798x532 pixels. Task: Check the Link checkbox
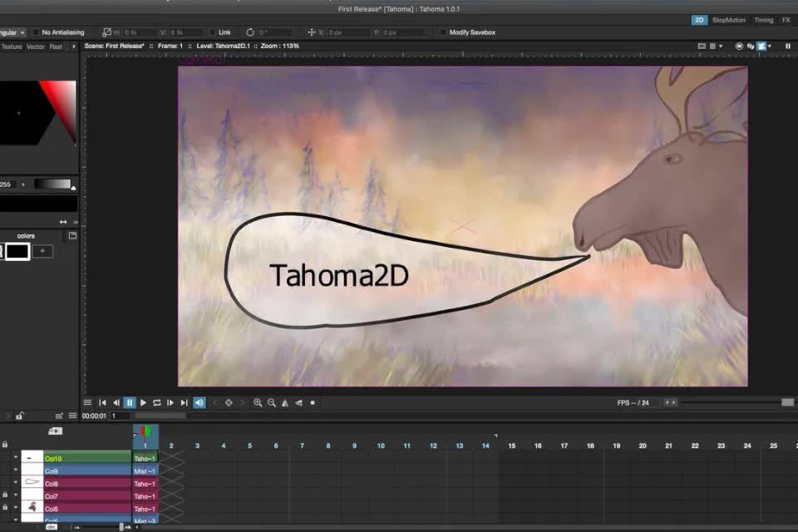coord(212,32)
